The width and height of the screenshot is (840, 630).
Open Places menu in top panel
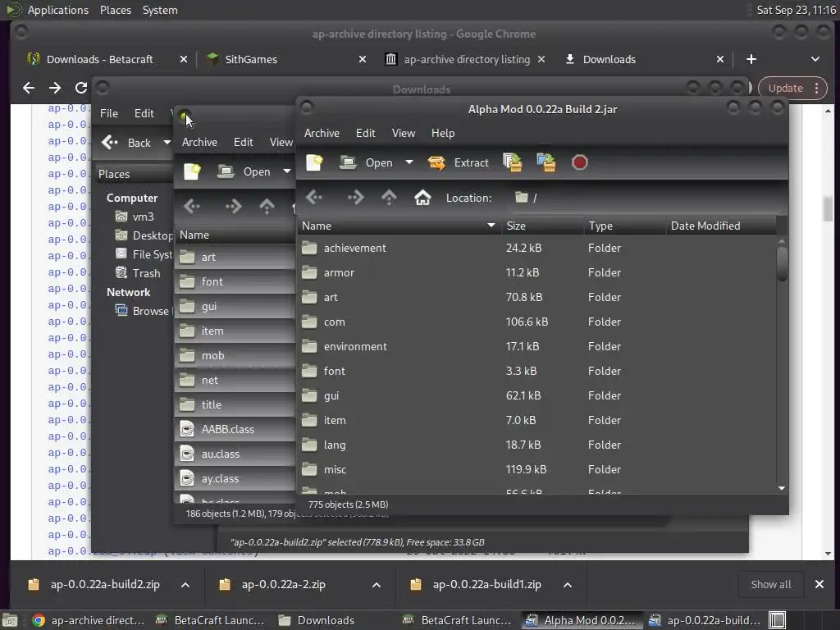pyautogui.click(x=115, y=10)
